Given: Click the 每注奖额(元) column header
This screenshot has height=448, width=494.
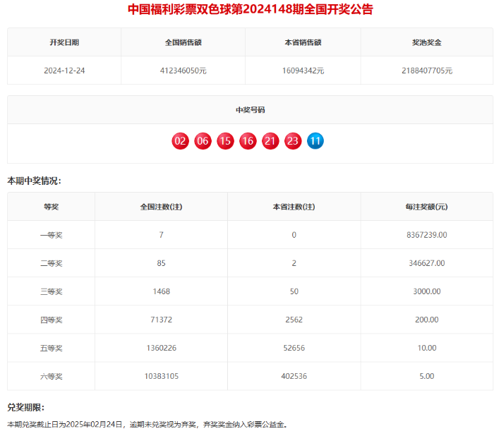Looking at the screenshot, I should (x=427, y=207).
